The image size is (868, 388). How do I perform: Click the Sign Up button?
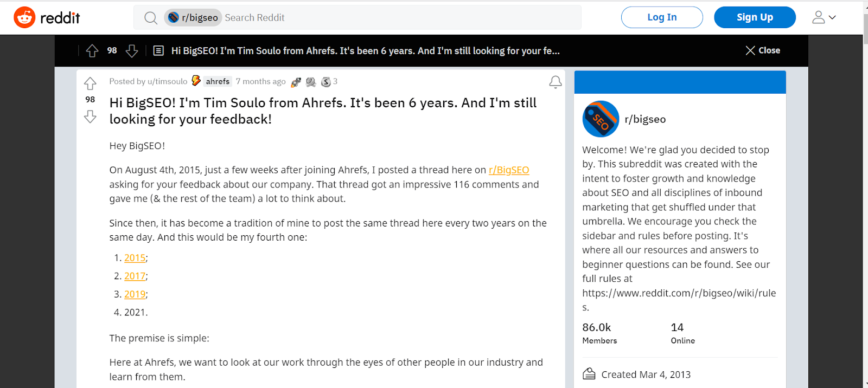[x=755, y=17]
